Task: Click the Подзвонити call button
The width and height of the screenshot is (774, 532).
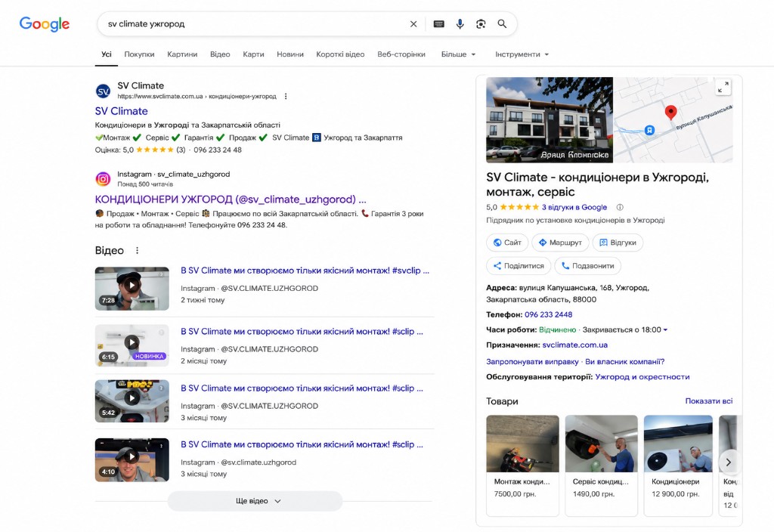Action: 587,265
